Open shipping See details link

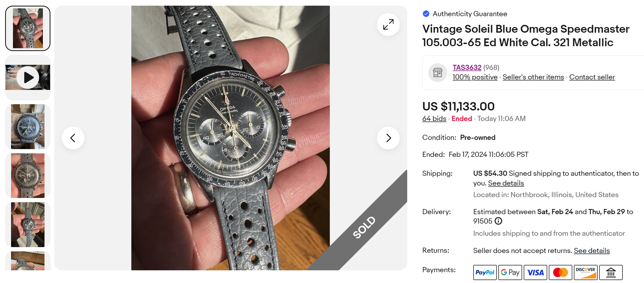(506, 183)
